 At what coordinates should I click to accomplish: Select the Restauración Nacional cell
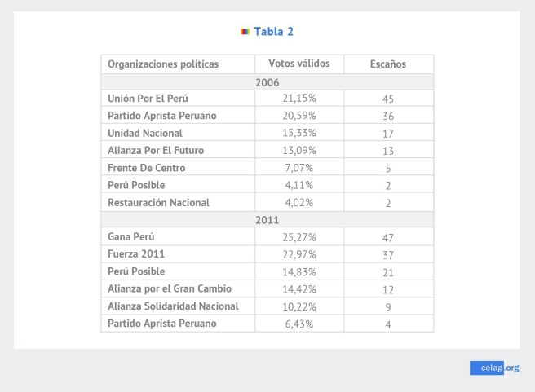coord(158,202)
